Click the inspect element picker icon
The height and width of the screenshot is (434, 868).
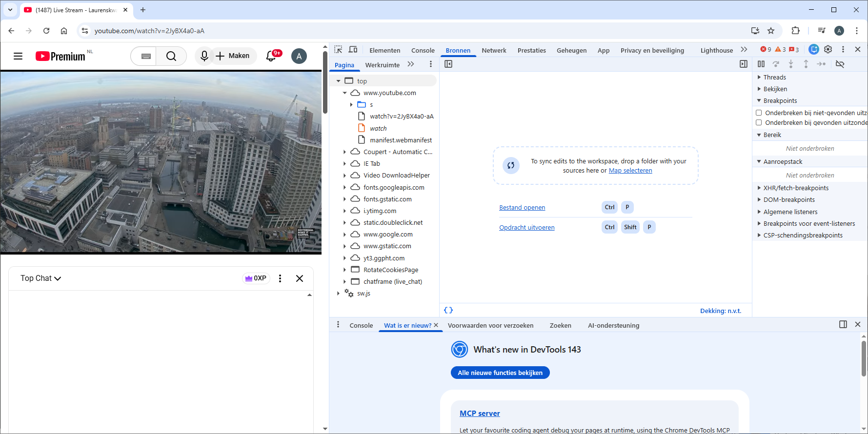click(338, 50)
